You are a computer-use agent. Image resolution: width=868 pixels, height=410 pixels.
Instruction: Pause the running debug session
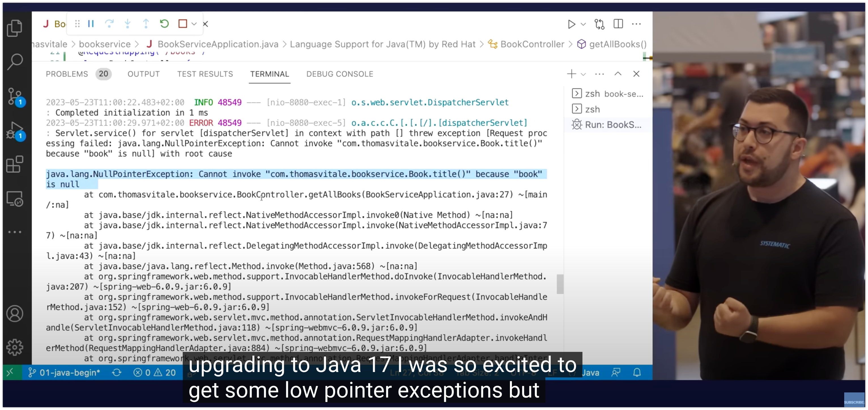[x=91, y=24]
